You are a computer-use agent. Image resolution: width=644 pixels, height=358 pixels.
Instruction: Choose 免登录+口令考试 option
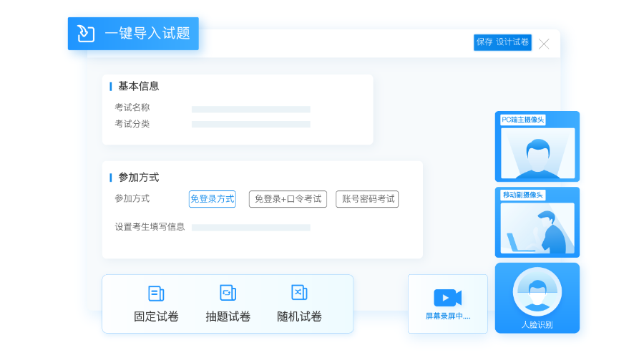[x=288, y=199]
